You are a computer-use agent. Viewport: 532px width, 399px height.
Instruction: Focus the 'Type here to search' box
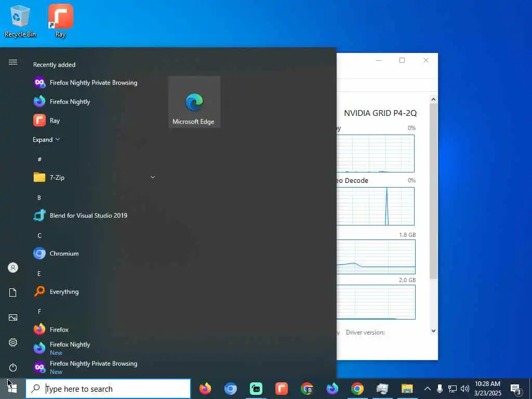click(x=108, y=389)
